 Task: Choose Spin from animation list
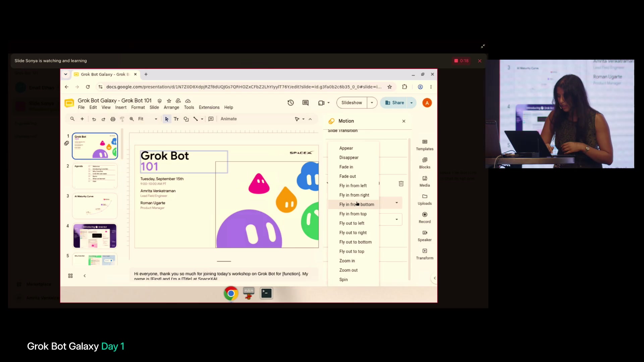354,280
